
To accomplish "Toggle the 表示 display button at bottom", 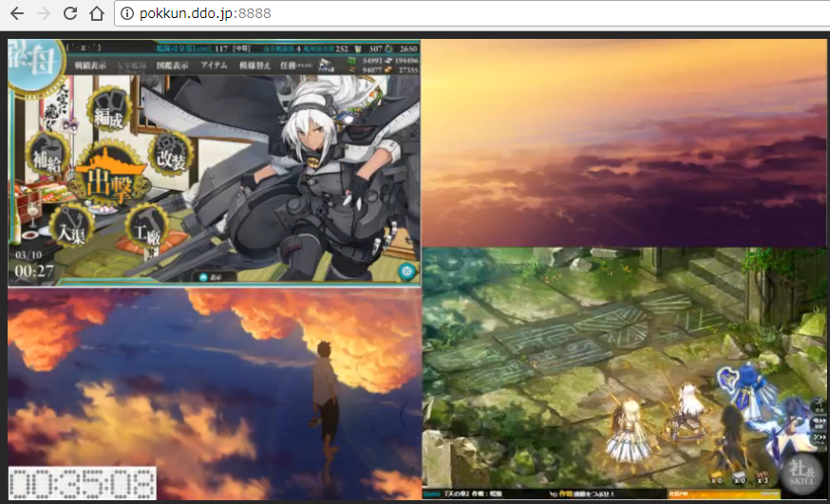I will point(211,277).
